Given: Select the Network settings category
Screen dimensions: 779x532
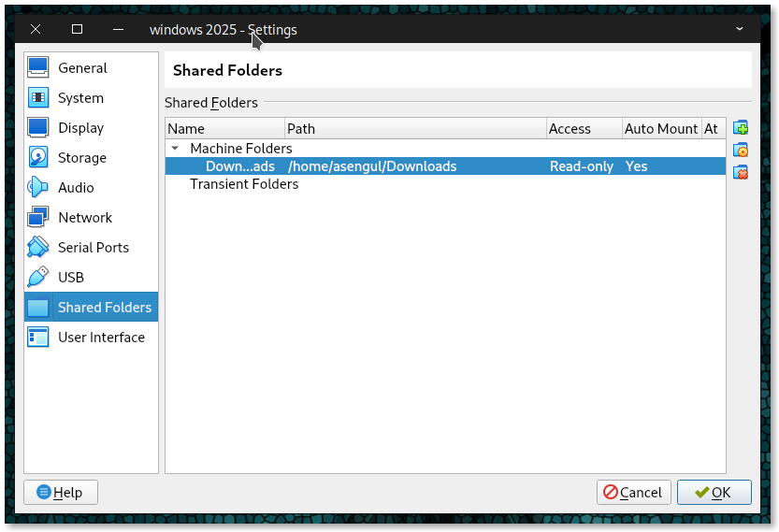Looking at the screenshot, I should click(92, 217).
